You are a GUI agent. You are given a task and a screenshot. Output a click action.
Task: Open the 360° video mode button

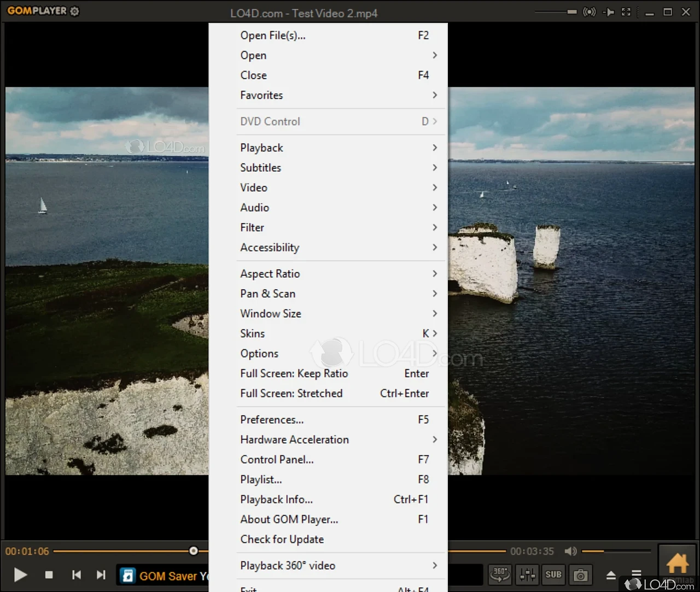499,575
